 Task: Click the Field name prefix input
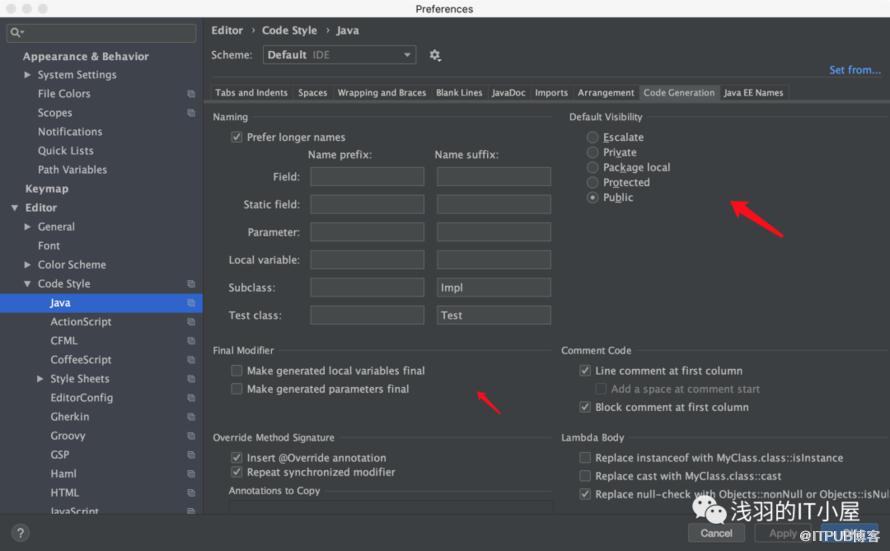367,176
